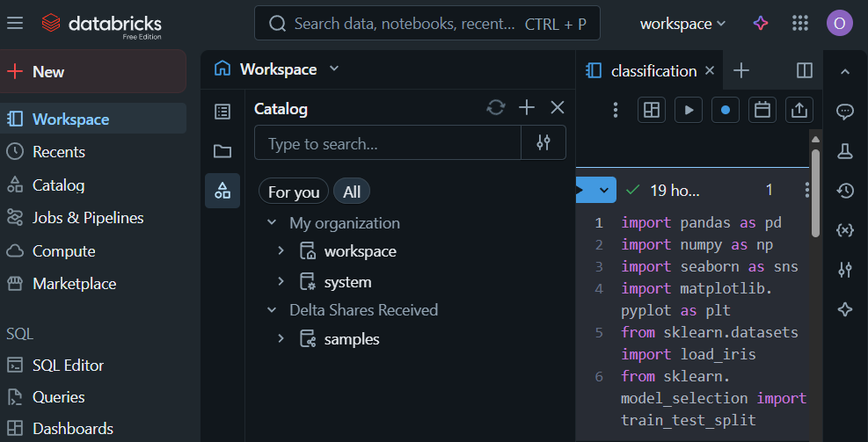Select the system catalog tree item
The image size is (868, 442).
tap(347, 282)
